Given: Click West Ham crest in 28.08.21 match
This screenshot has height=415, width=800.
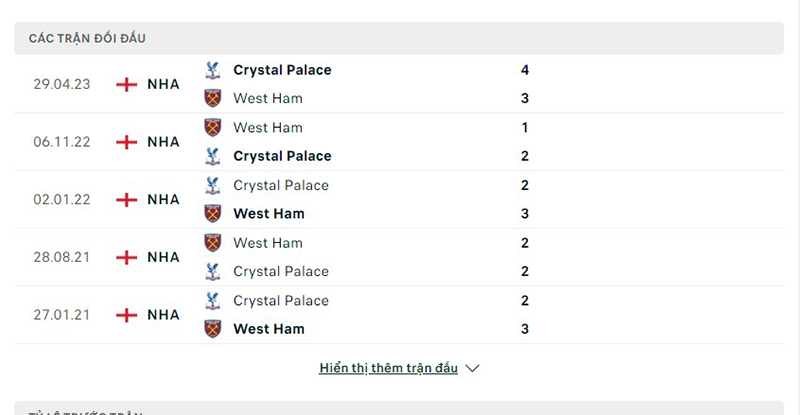Looking at the screenshot, I should click(x=212, y=243).
